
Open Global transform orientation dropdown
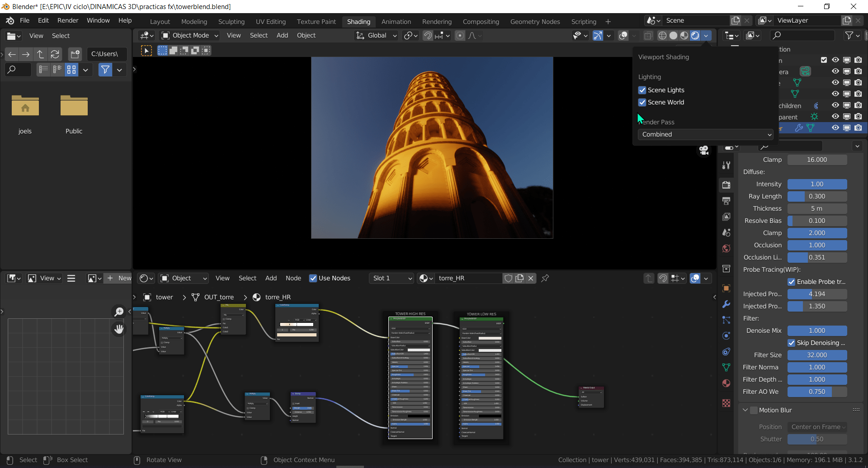[x=376, y=36]
